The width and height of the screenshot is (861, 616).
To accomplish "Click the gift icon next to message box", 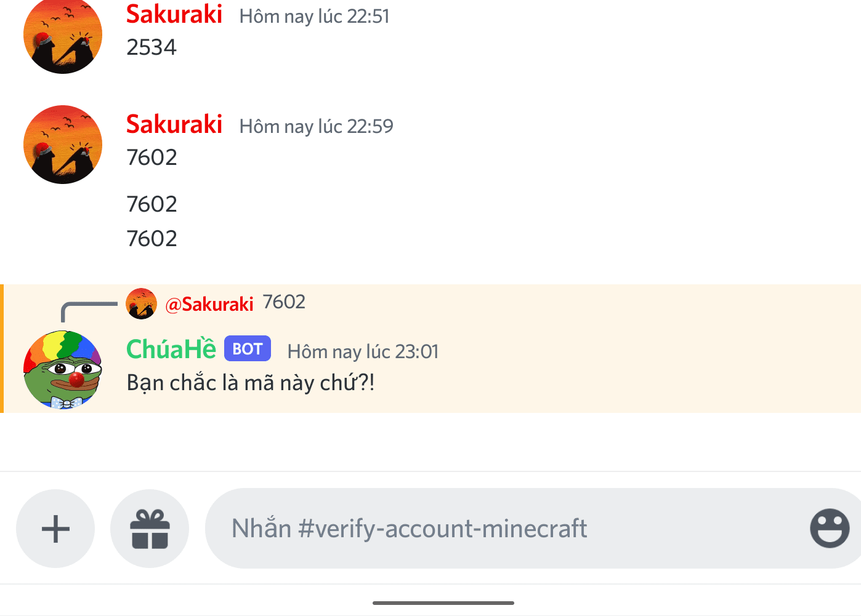I will 150,528.
